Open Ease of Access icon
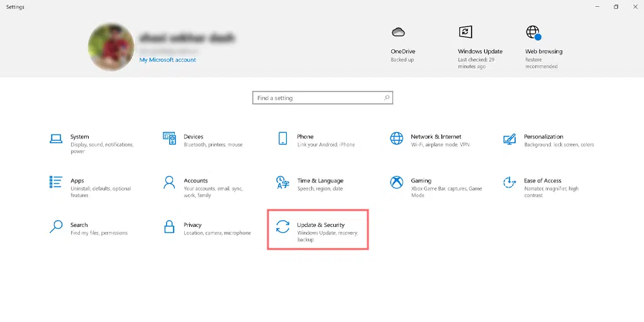Screen dimensions: 644x322 tap(509, 182)
